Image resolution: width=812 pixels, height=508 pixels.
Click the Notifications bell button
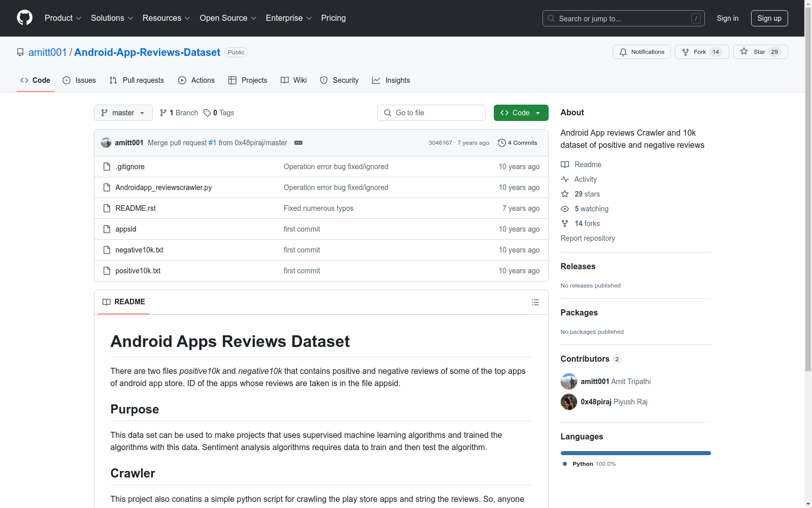click(x=642, y=52)
